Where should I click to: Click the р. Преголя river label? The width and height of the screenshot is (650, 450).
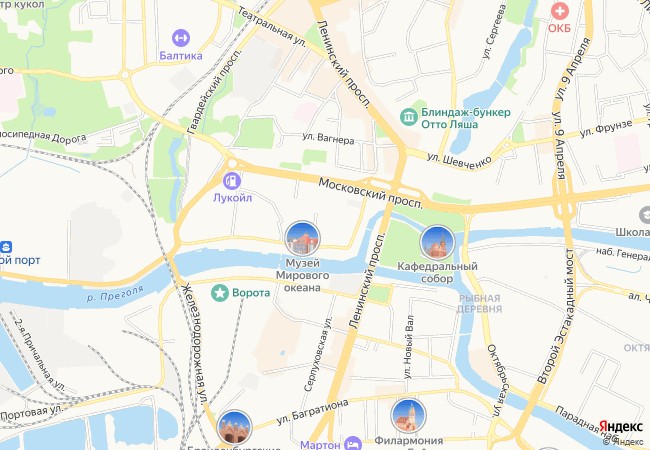pyautogui.click(x=115, y=293)
